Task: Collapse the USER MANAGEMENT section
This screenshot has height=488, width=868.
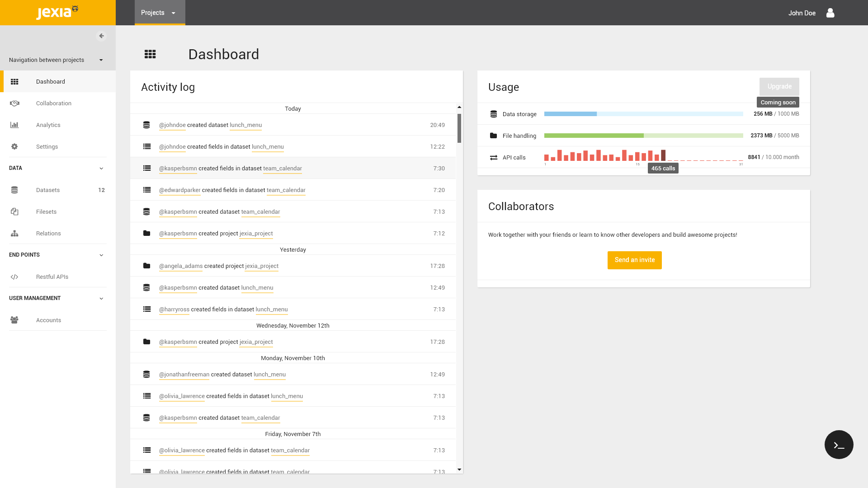Action: (x=101, y=299)
